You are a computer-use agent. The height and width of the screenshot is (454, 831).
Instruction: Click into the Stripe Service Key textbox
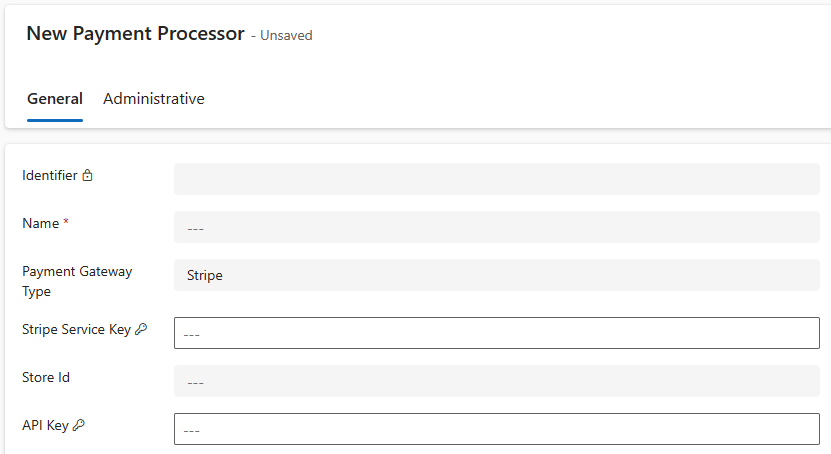click(x=496, y=333)
